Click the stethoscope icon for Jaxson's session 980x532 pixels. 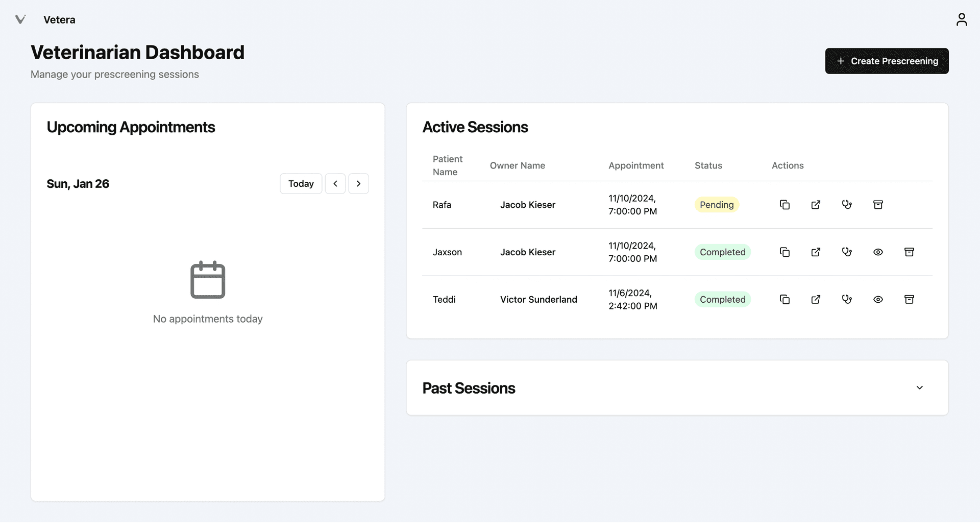[847, 252]
